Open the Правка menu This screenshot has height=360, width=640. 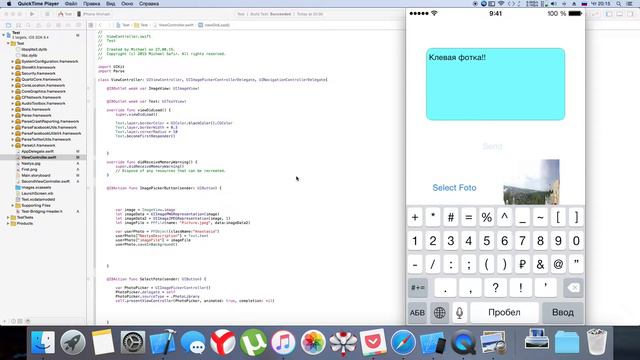pyautogui.click(x=91, y=4)
